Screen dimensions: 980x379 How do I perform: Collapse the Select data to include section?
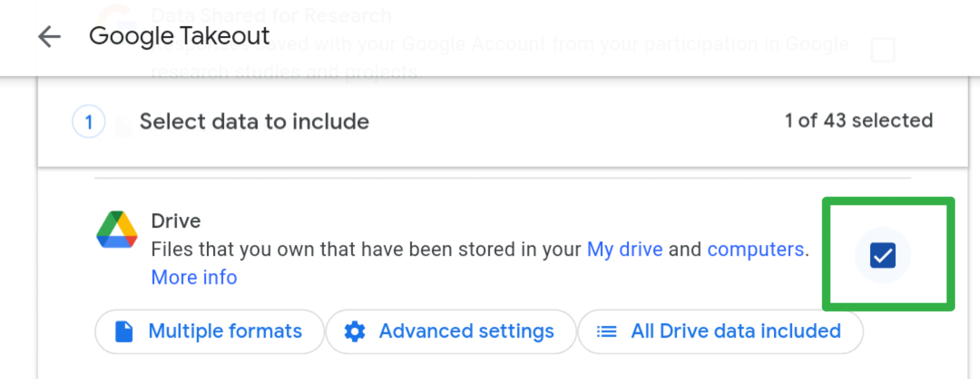[503, 122]
